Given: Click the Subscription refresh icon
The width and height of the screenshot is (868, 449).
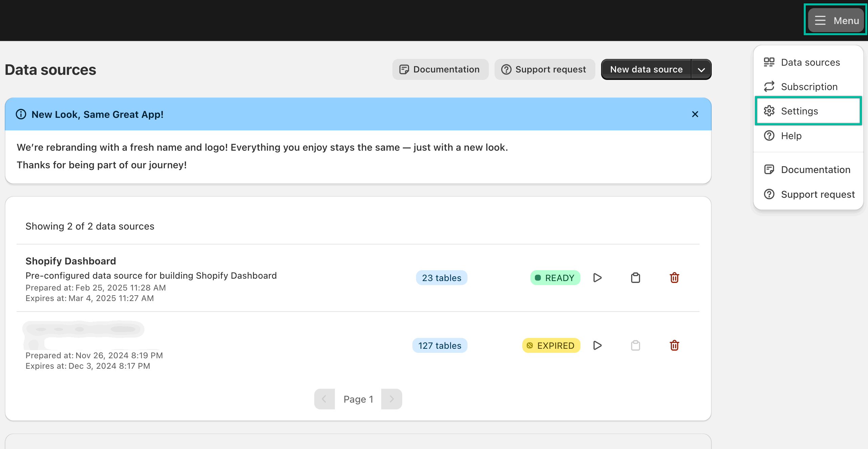Looking at the screenshot, I should [769, 86].
